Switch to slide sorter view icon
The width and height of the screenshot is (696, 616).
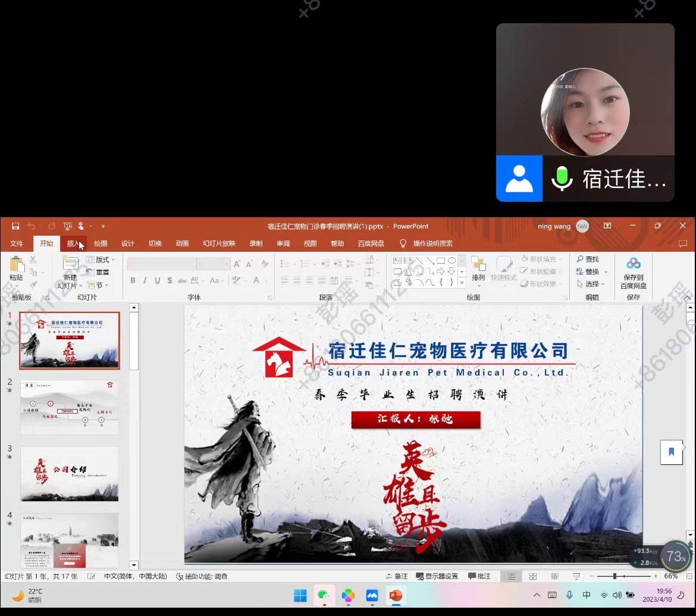pos(533,576)
